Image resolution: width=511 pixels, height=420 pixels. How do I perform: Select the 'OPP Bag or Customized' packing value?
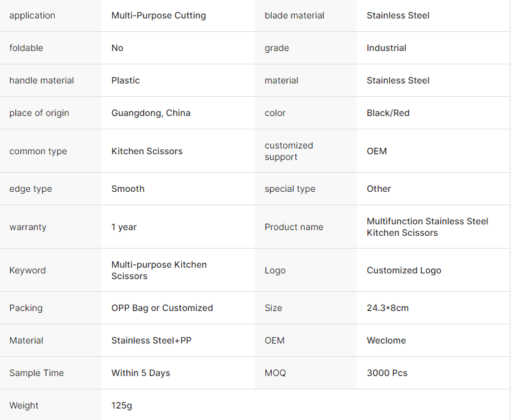pos(162,308)
